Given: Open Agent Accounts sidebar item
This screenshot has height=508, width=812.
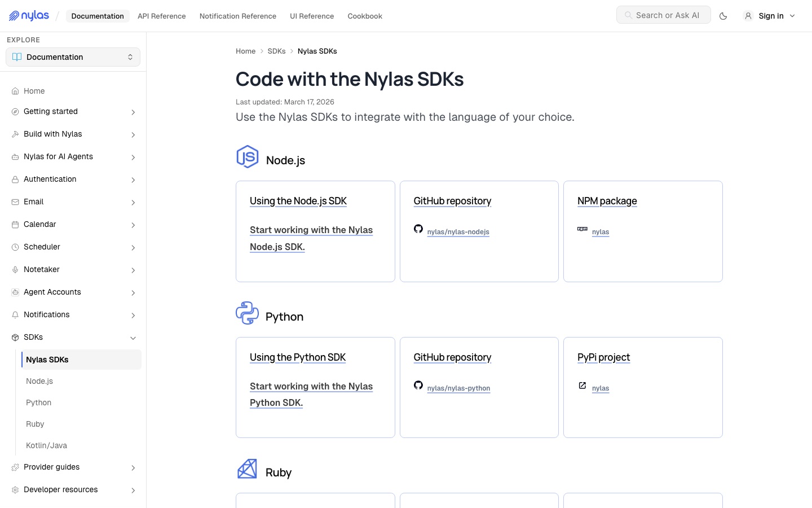Looking at the screenshot, I should pos(73,292).
